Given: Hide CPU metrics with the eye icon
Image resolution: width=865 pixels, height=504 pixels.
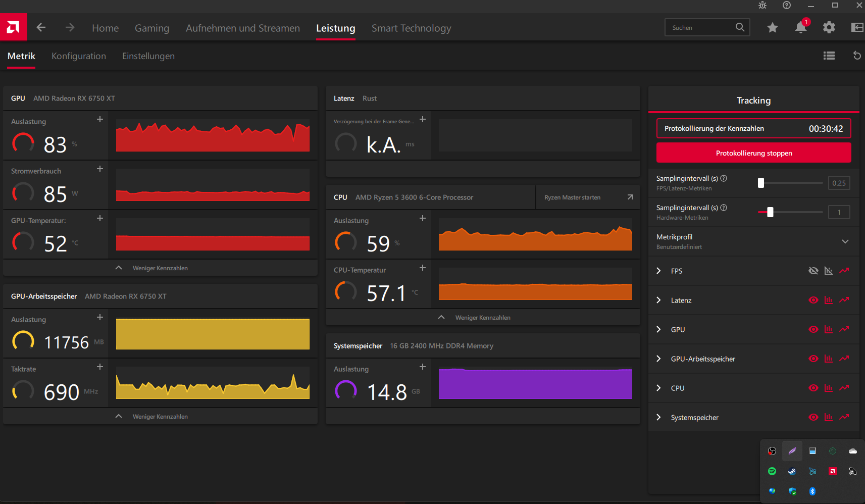Looking at the screenshot, I should [x=813, y=388].
